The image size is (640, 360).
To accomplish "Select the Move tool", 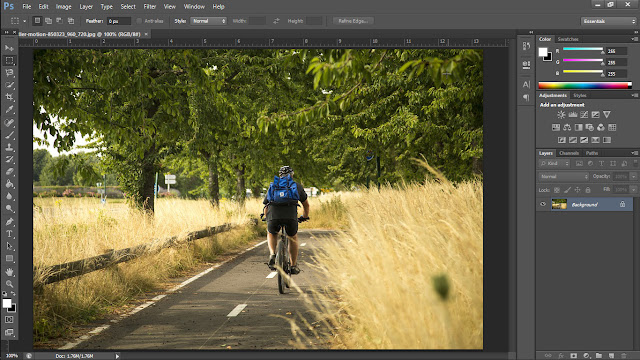I will point(9,48).
